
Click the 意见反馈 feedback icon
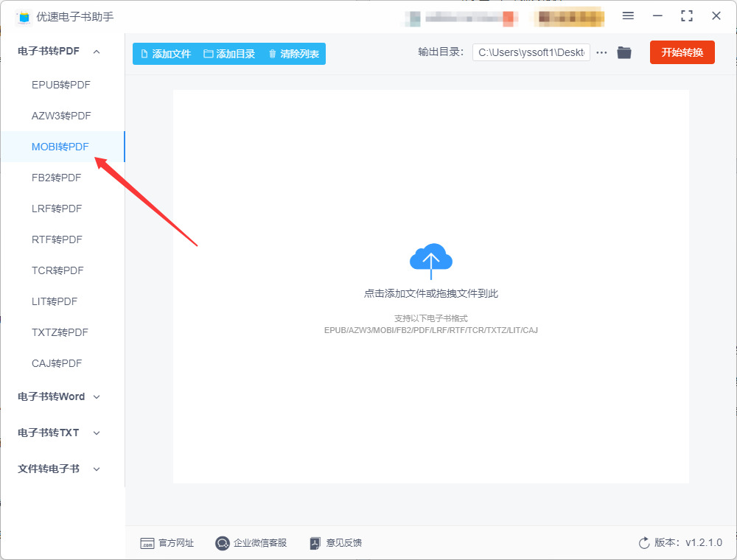pos(315,543)
